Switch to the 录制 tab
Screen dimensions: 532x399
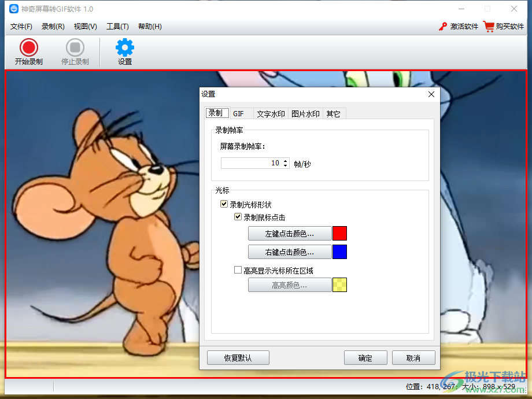217,113
